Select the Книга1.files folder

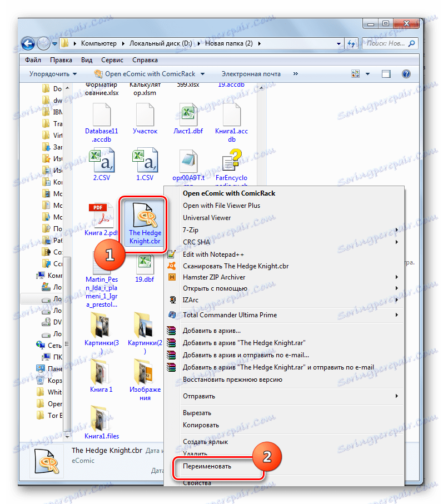pyautogui.click(x=102, y=422)
